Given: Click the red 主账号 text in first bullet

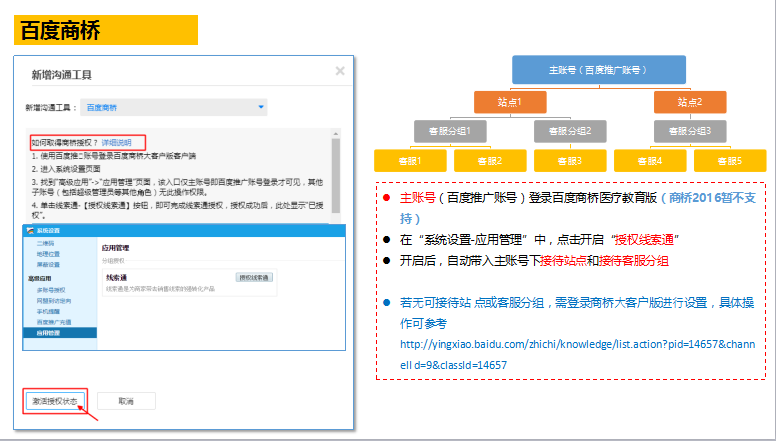Looking at the screenshot, I should (x=418, y=198).
